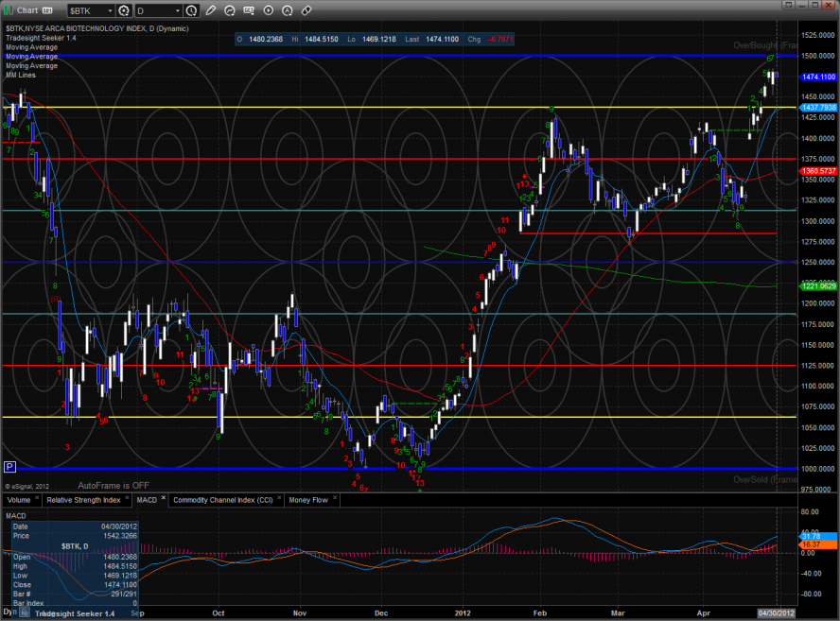Switch to the Volume tab

coord(19,499)
